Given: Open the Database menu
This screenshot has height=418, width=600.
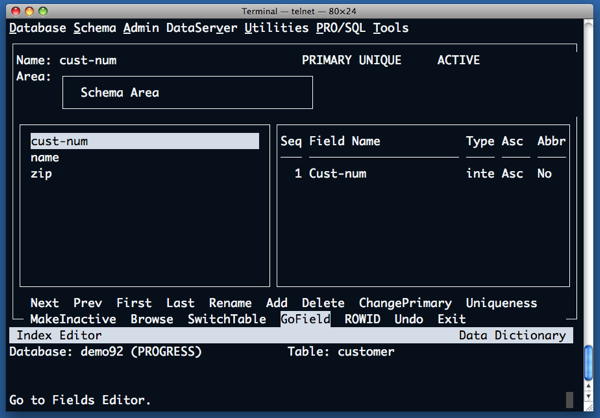Looking at the screenshot, I should 38,28.
